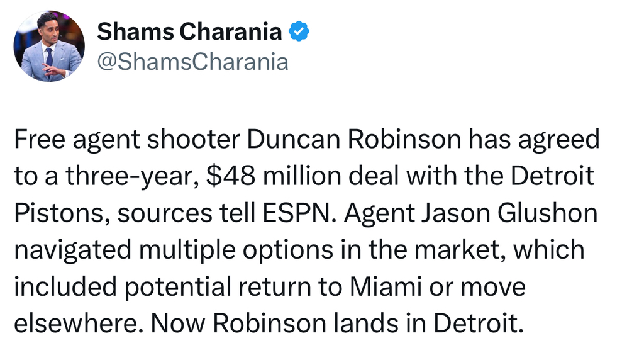Viewport: 644px width, 360px height.
Task: Click the "ESPN" text in tweet
Action: click(301, 214)
